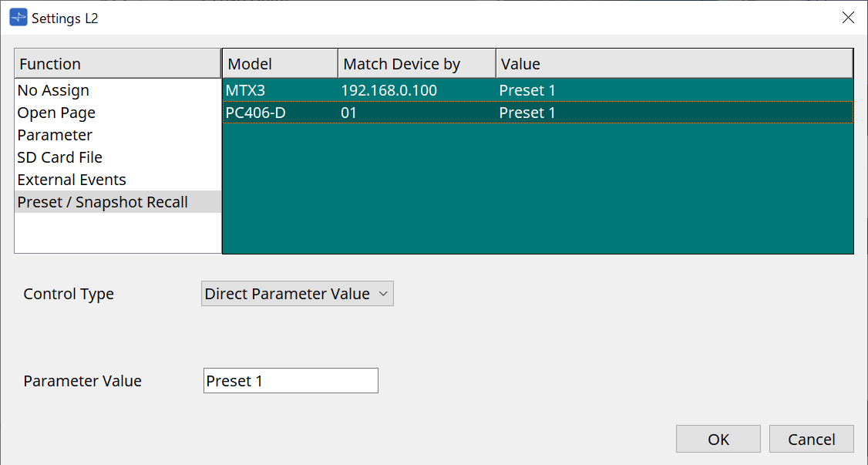Open the Control Type dropdown
This screenshot has height=465, width=868.
pyautogui.click(x=297, y=294)
